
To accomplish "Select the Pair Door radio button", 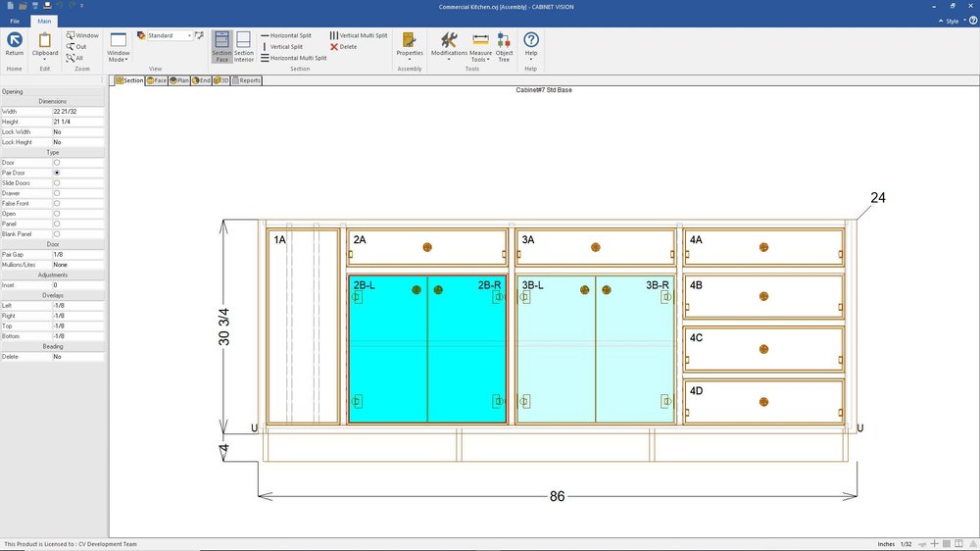I will [57, 173].
